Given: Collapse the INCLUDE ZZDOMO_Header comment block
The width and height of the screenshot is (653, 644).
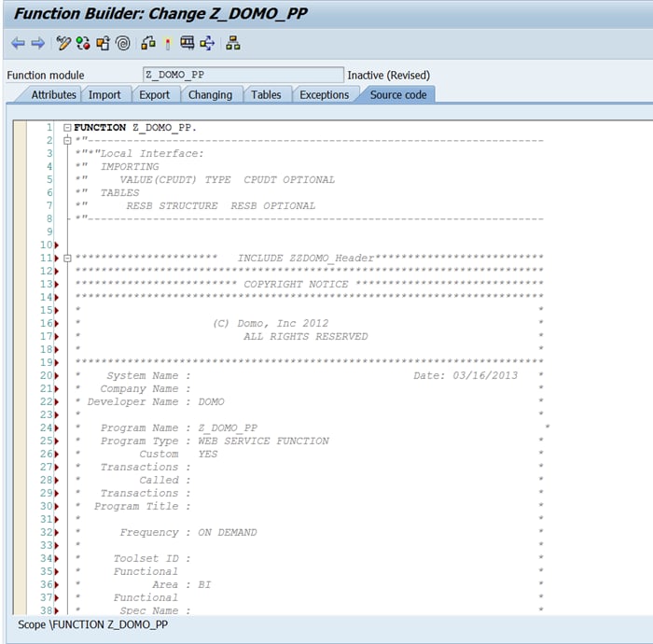Looking at the screenshot, I should click(x=67, y=259).
